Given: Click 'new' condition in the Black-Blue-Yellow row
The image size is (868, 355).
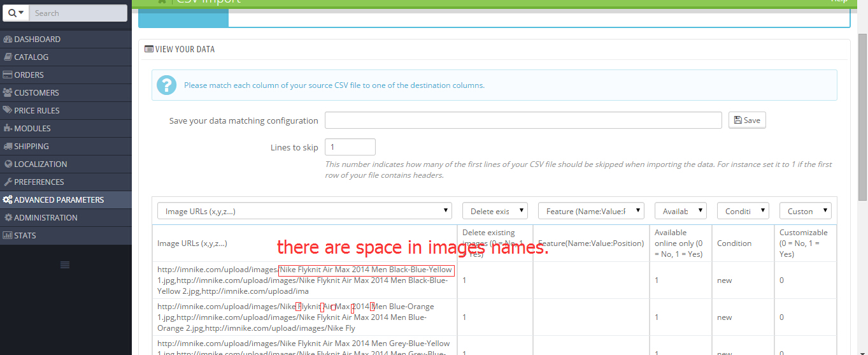Looking at the screenshot, I should (x=725, y=280).
